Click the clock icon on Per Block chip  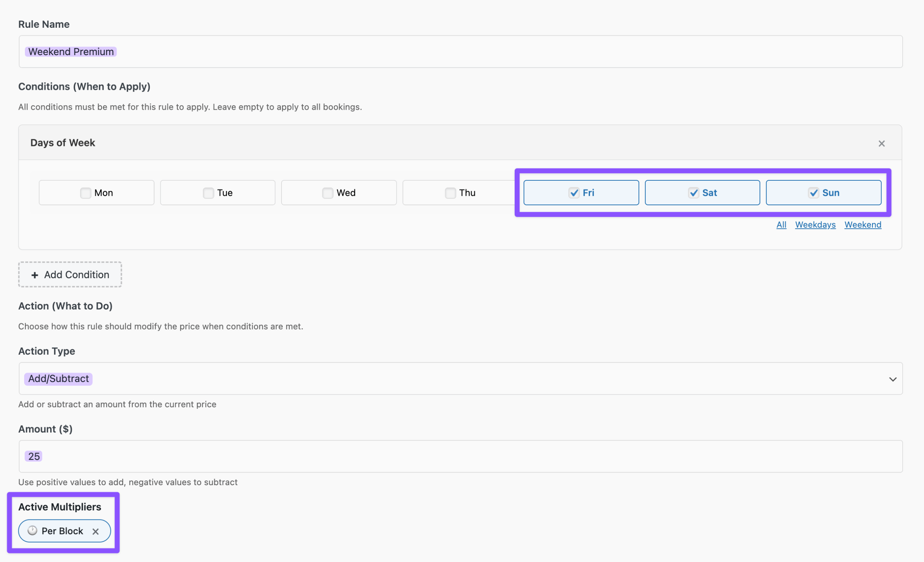32,531
